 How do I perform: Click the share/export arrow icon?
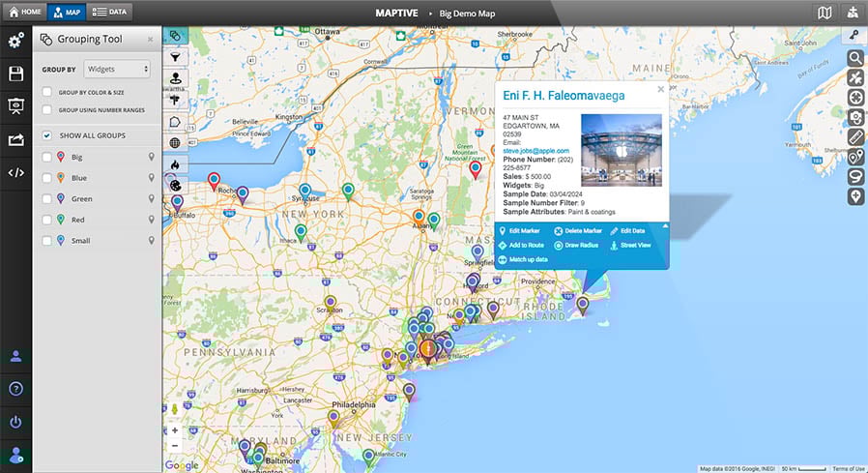[15, 140]
